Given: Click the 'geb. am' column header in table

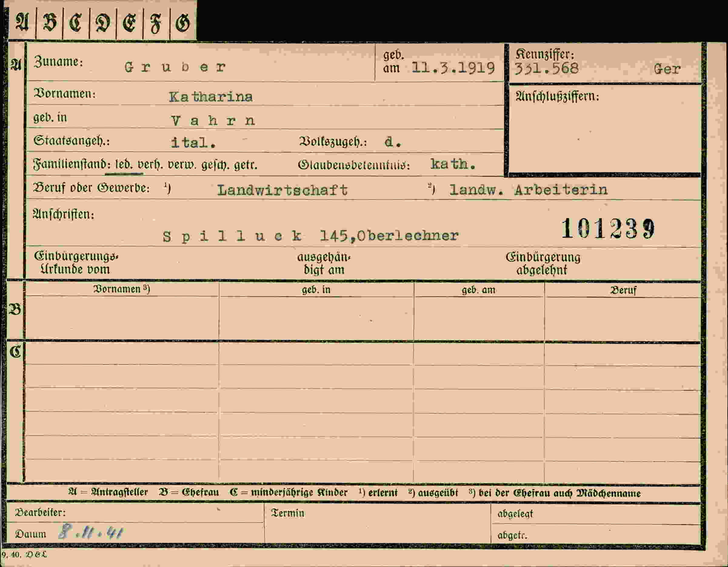Looking at the screenshot, I should coord(478,290).
